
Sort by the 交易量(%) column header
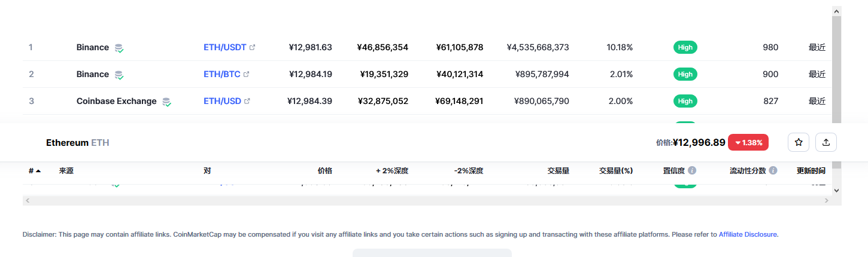(x=615, y=170)
